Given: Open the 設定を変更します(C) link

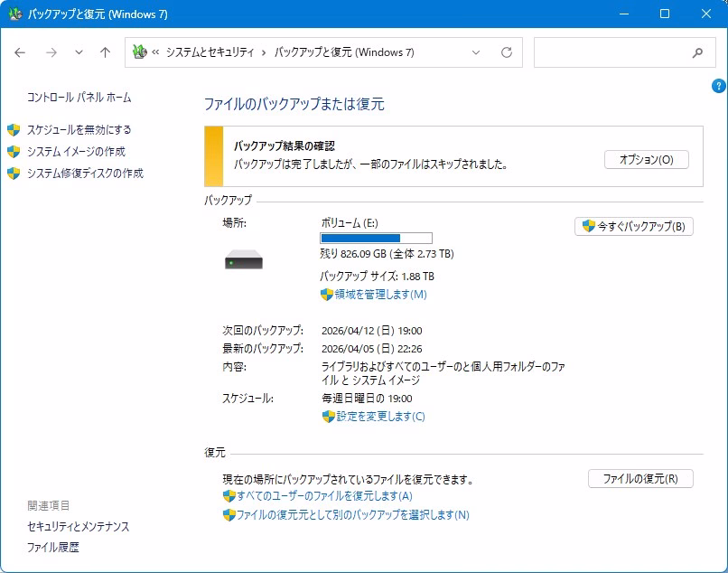Looking at the screenshot, I should point(380,416).
